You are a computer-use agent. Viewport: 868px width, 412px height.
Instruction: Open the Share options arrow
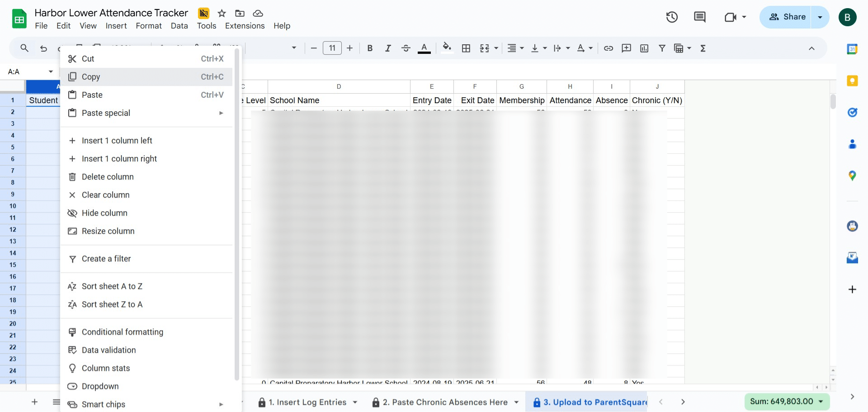tap(820, 17)
